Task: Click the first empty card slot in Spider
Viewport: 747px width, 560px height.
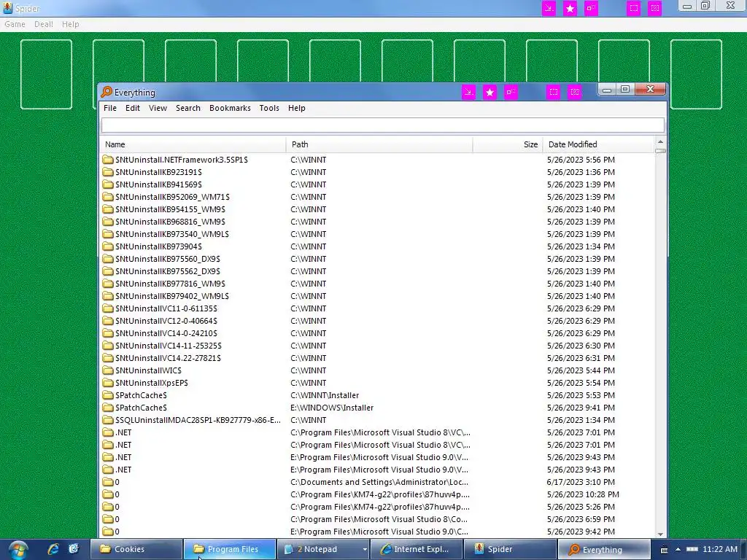Action: (46, 74)
